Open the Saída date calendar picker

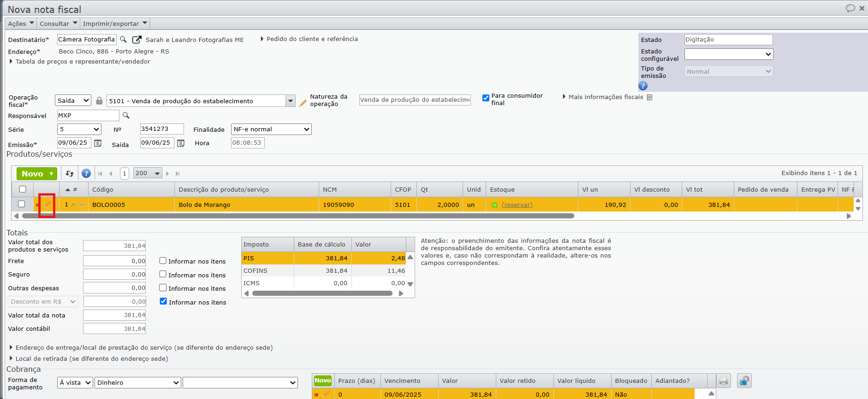pyautogui.click(x=181, y=143)
